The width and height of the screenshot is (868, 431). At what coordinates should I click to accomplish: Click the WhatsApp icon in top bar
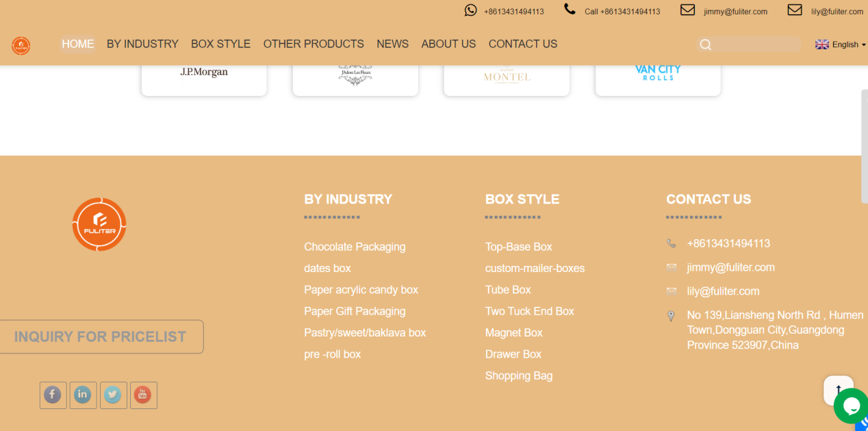point(470,10)
